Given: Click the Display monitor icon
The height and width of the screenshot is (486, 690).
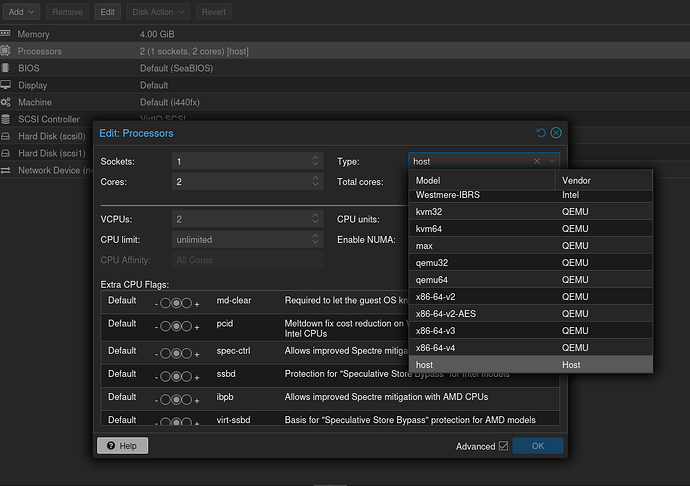Looking at the screenshot, I should pyautogui.click(x=7, y=85).
